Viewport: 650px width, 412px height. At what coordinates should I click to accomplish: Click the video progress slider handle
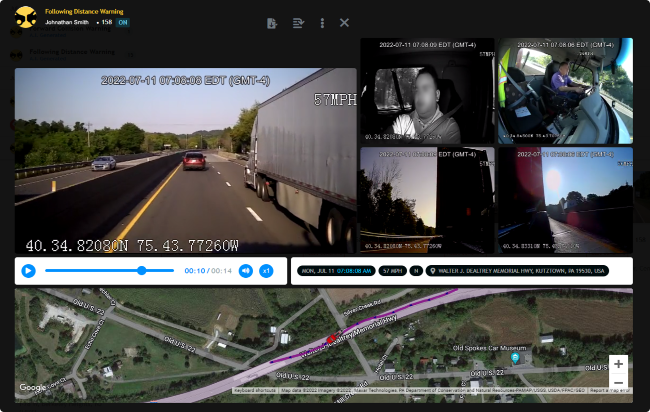[142, 270]
